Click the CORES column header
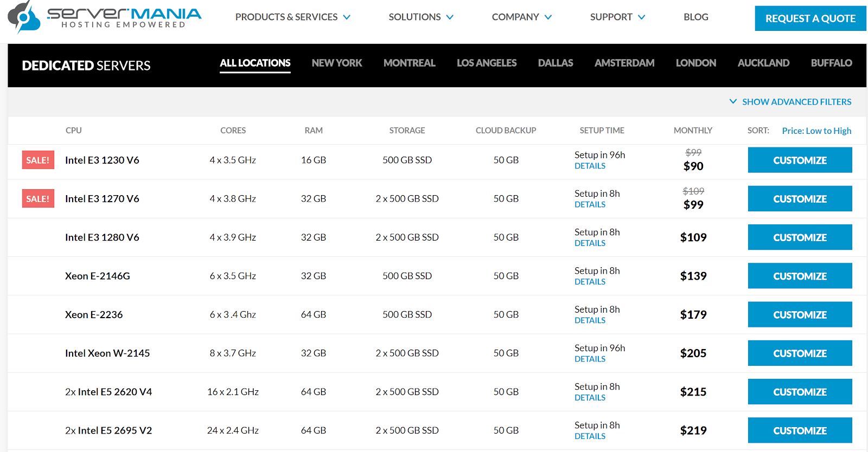This screenshot has height=452, width=868. [x=233, y=131]
